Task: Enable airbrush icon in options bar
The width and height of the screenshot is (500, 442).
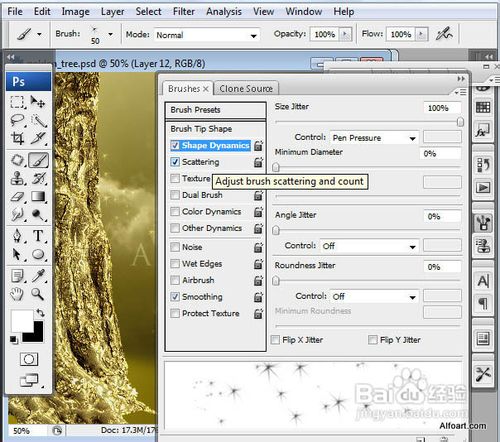Action: tap(444, 34)
